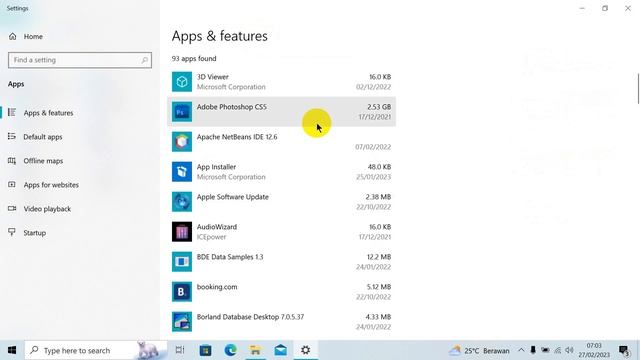Click the battery icon in tray

point(545,350)
